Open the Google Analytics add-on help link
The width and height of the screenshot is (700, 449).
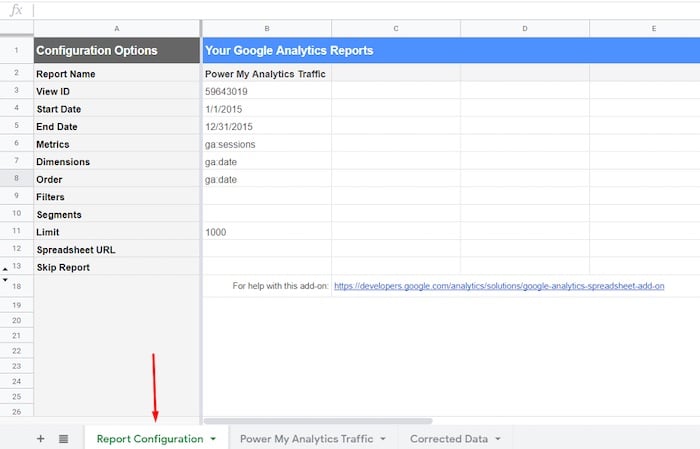coord(499,286)
